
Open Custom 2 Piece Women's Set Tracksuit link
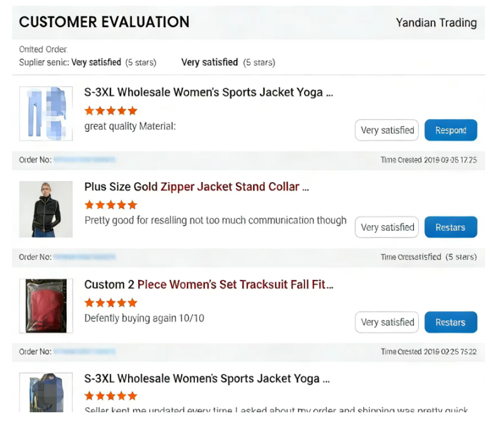pos(209,284)
